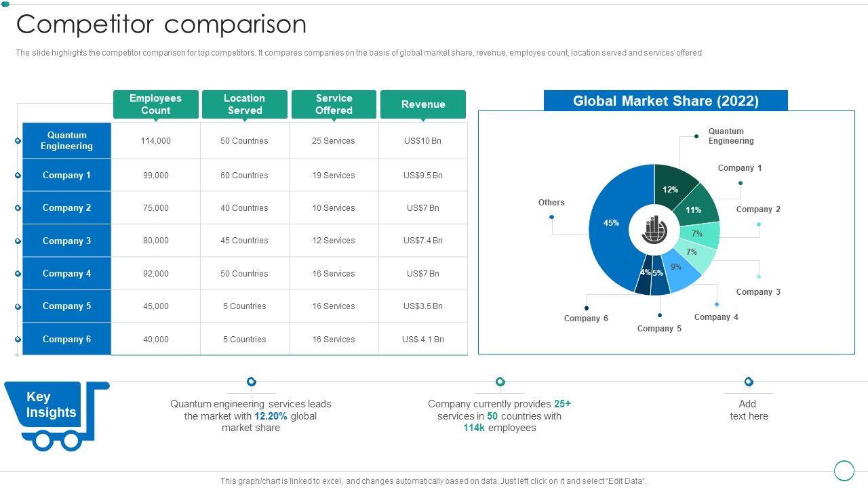Viewport: 868px width, 488px height.
Task: Click the US$ 4.1 Bn revenue cell
Action: tap(423, 339)
